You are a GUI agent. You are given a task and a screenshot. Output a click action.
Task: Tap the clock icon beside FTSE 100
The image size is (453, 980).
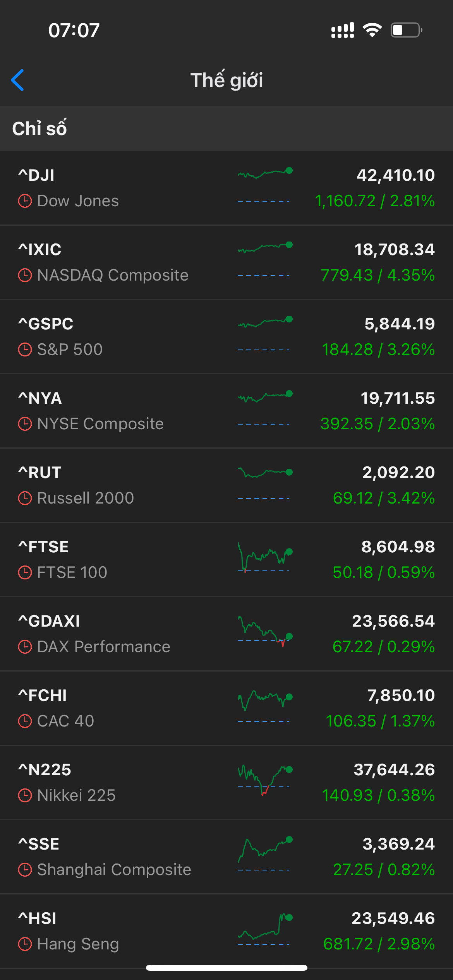click(25, 573)
